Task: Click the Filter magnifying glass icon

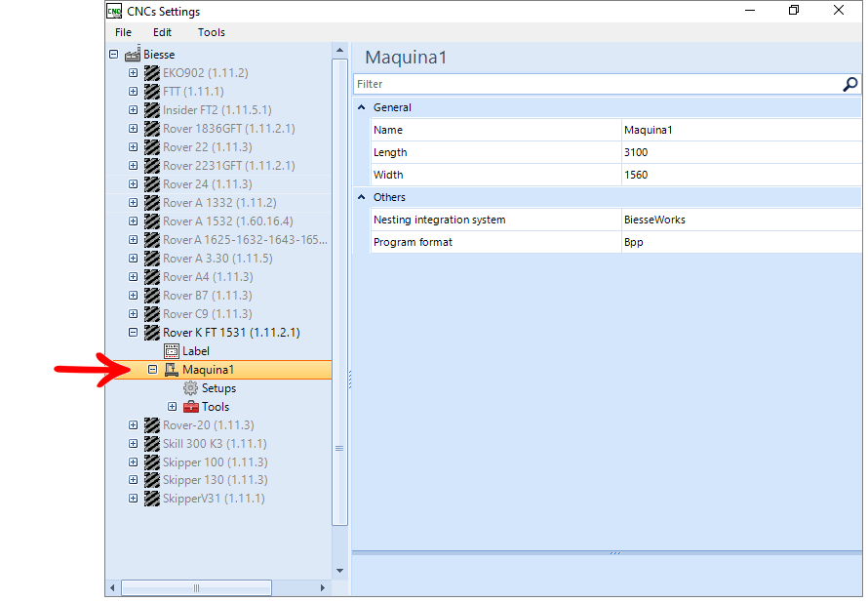Action: tap(850, 84)
